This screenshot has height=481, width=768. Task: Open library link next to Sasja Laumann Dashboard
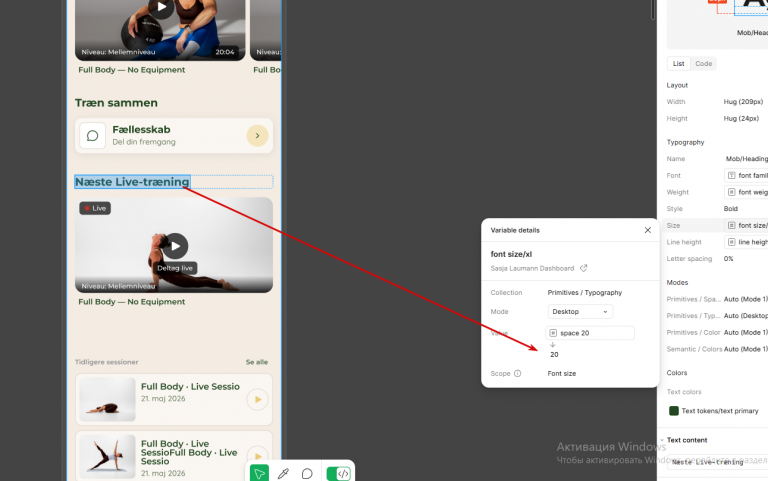(x=583, y=268)
